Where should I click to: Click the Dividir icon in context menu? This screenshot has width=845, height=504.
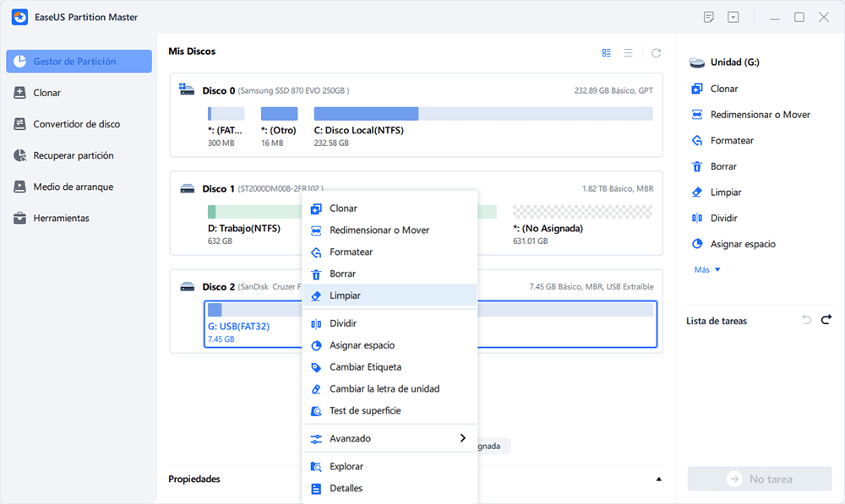[316, 323]
